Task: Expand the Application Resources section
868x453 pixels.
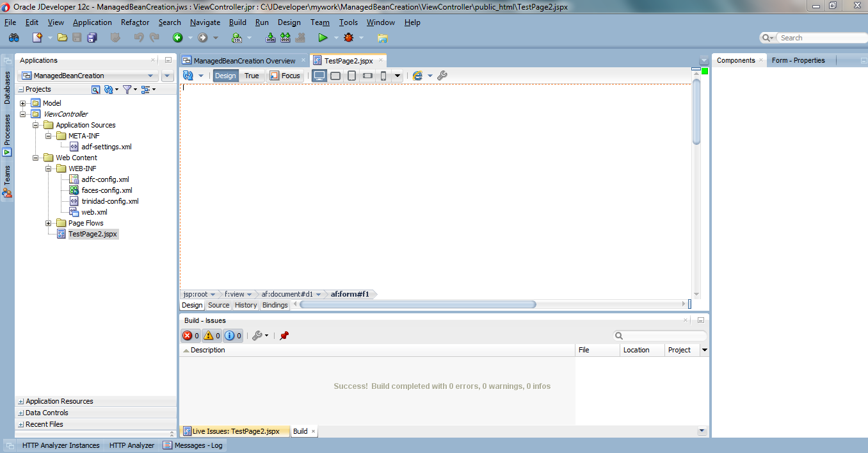Action: [21, 402]
